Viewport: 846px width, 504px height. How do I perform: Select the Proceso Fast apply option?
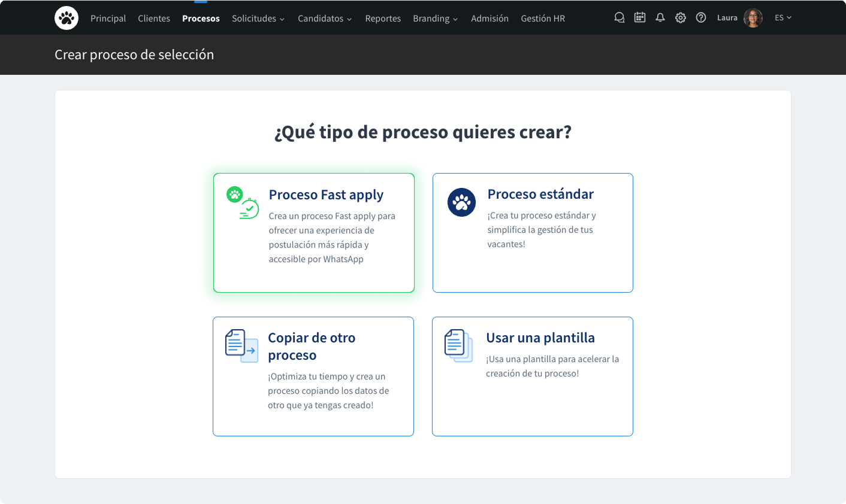[313, 232]
